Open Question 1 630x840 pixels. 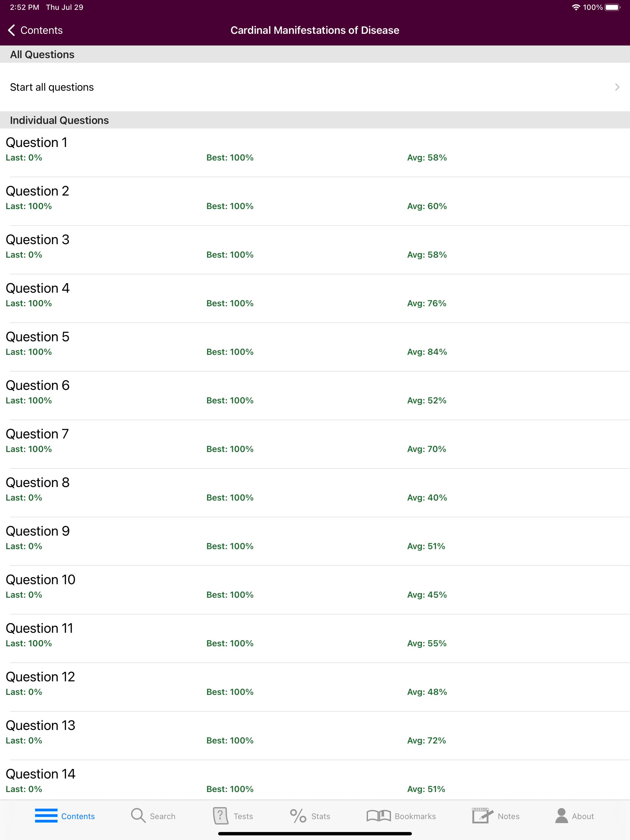click(x=37, y=143)
